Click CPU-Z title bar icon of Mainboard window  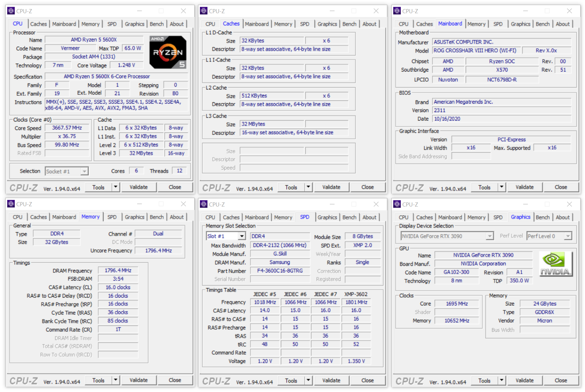[397, 11]
